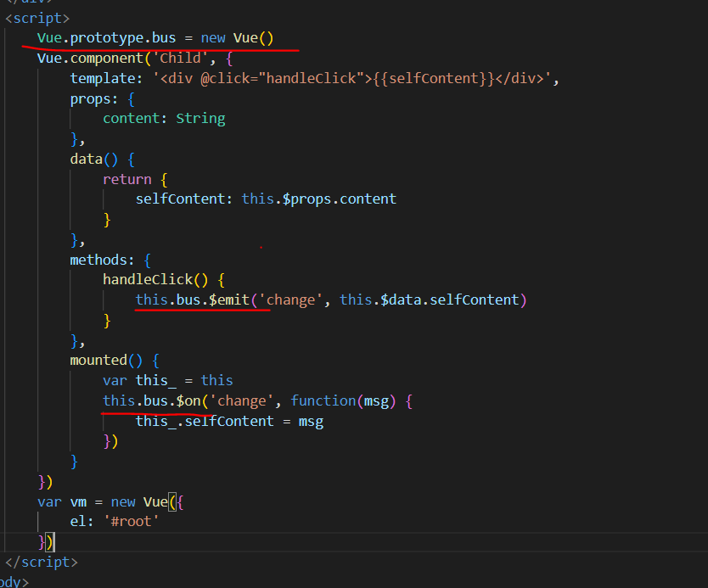The width and height of the screenshot is (708, 588).
Task: Click the 'Vue.component' call text
Action: (90, 59)
